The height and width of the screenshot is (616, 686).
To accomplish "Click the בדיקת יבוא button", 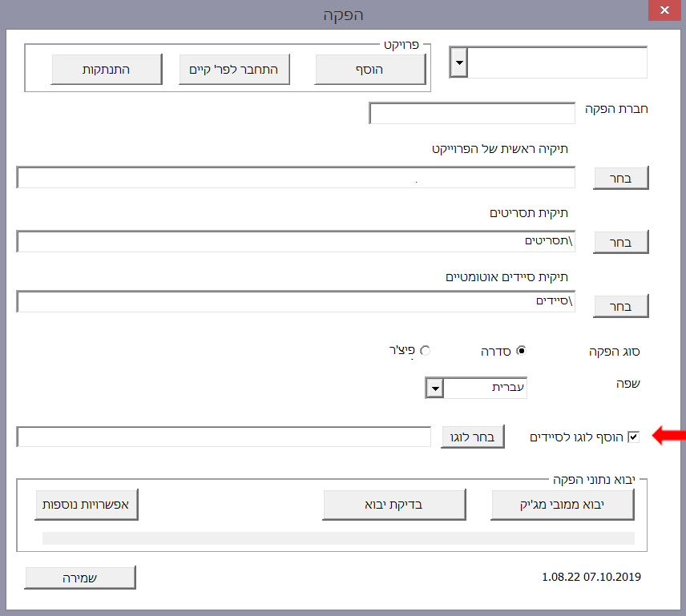I will click(394, 505).
